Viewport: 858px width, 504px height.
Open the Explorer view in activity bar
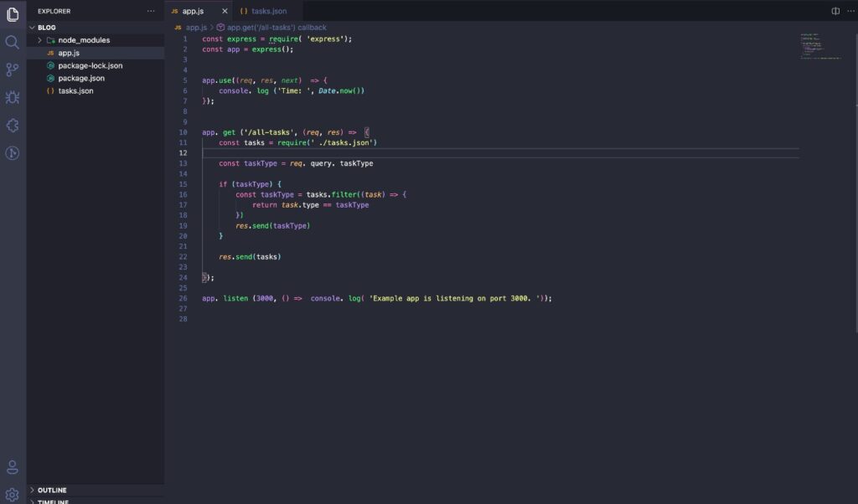[13, 14]
